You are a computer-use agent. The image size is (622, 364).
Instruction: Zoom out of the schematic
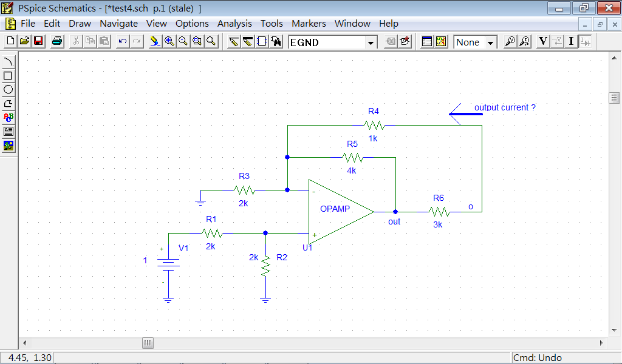[183, 41]
